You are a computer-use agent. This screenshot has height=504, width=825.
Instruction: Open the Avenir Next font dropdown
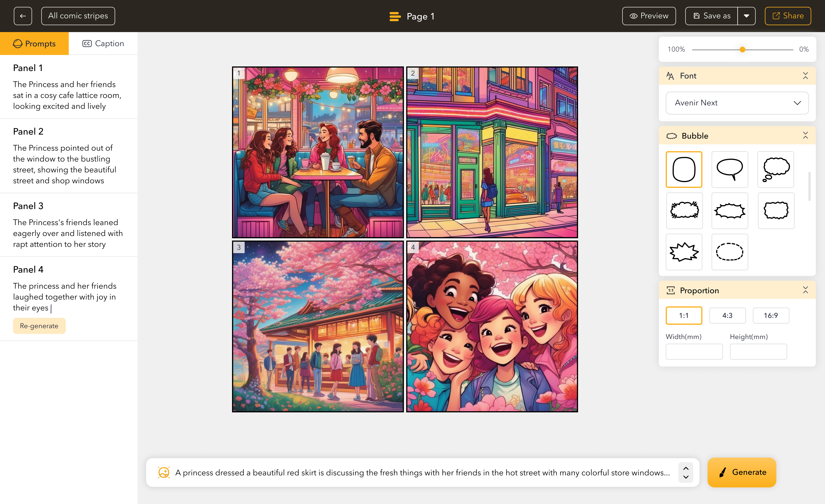[737, 103]
